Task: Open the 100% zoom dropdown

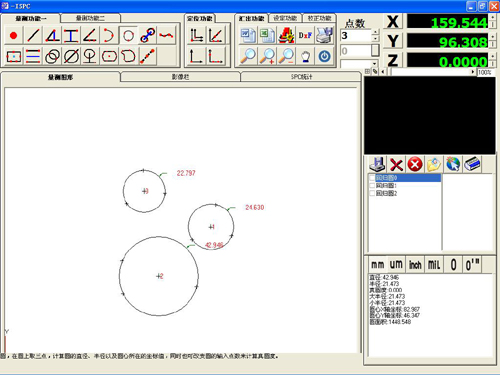Action: tap(486, 72)
